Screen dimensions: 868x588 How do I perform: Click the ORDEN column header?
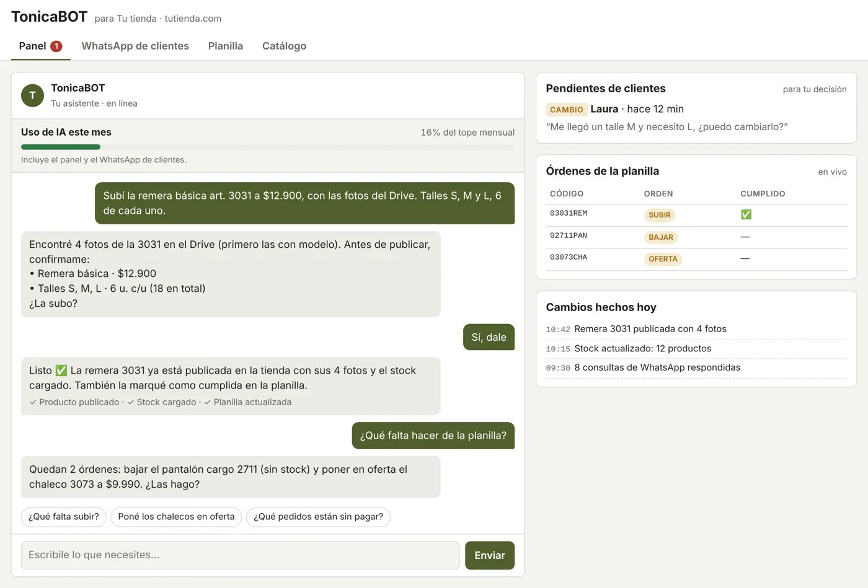[658, 194]
